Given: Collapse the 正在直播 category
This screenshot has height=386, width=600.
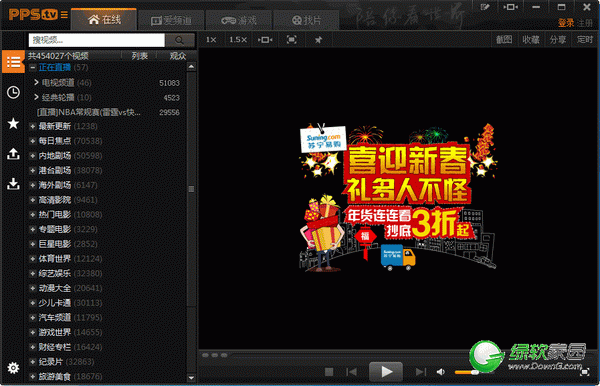Looking at the screenshot, I should (x=33, y=68).
